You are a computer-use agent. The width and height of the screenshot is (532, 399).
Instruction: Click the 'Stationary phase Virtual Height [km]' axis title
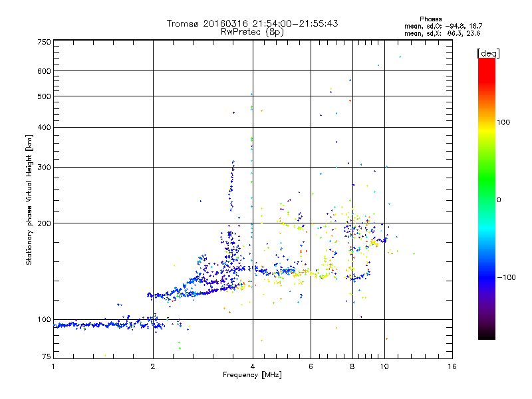point(29,200)
